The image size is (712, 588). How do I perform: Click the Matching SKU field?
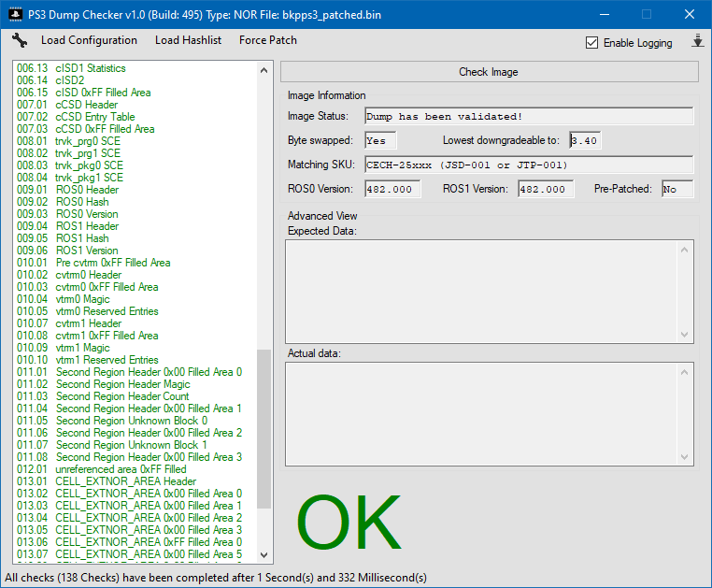[529, 165]
